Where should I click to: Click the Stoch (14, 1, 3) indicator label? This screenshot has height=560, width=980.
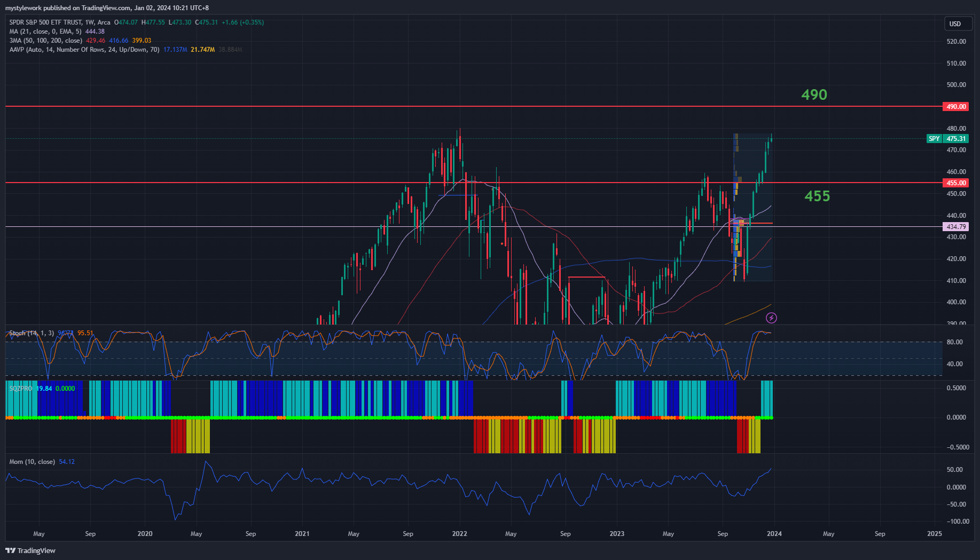point(32,333)
